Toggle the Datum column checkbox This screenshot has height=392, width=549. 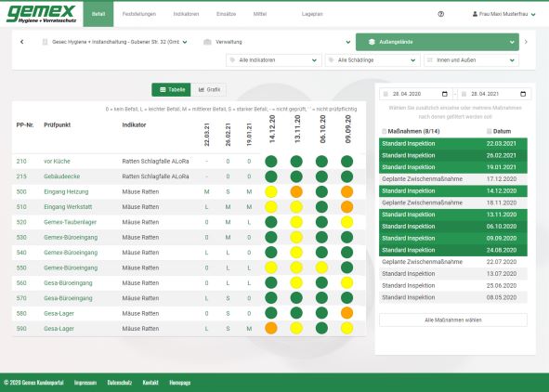(490, 131)
